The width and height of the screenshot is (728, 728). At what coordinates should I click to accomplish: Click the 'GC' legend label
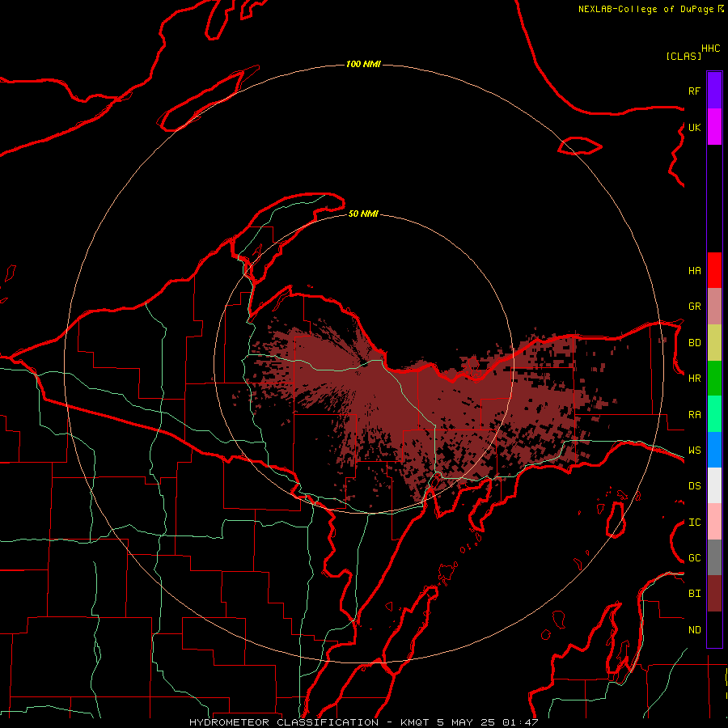coord(695,557)
